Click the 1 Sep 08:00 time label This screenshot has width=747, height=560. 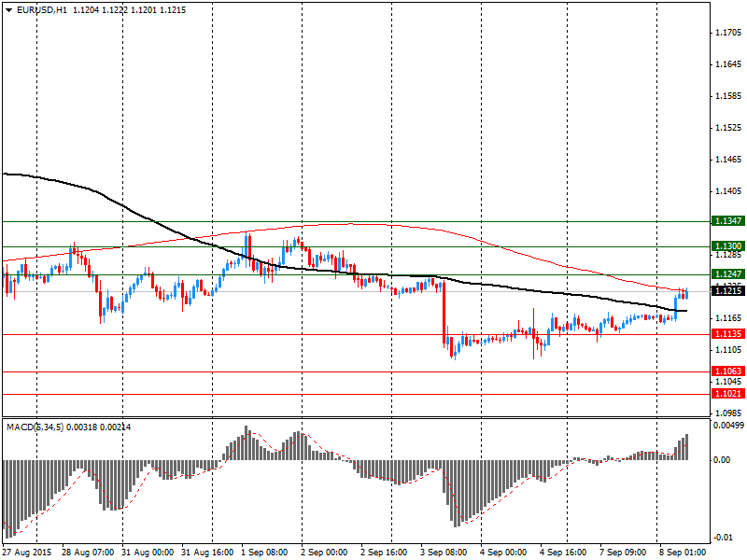[x=264, y=553]
